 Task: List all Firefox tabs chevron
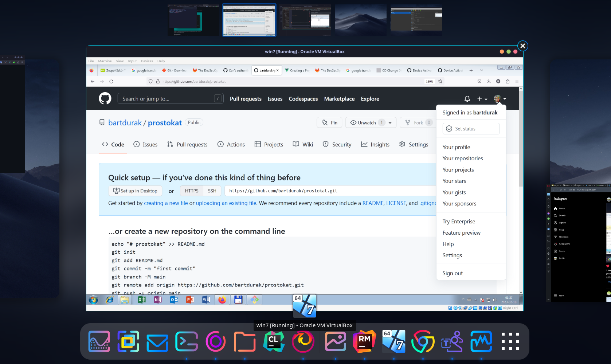click(481, 70)
